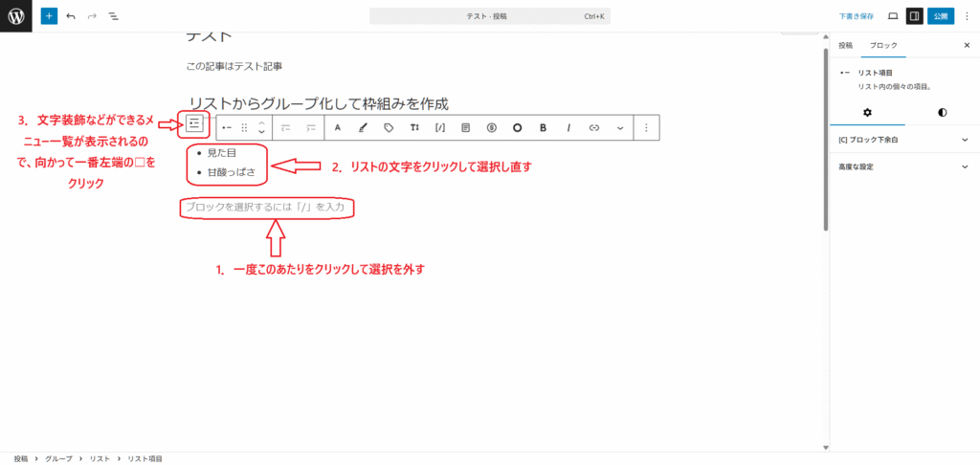Undo the last change
The height and width of the screenshot is (465, 980).
pos(71,15)
